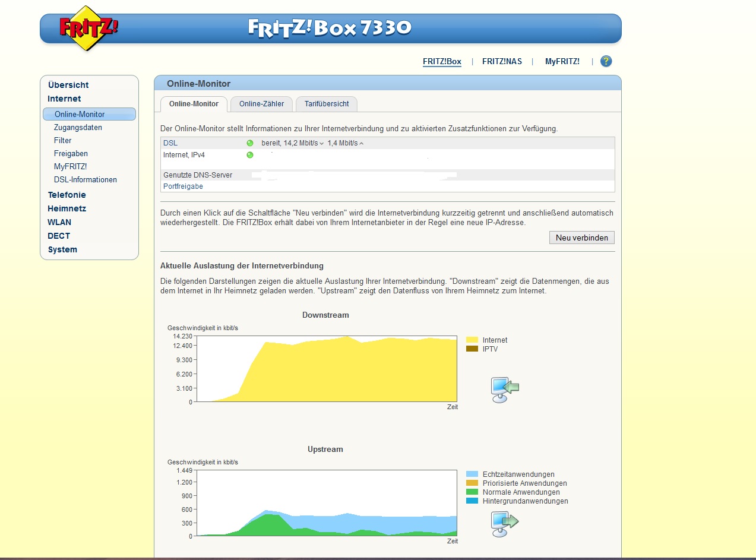Expand the WLAN sidebar section
This screenshot has width=756, height=560.
(x=59, y=222)
